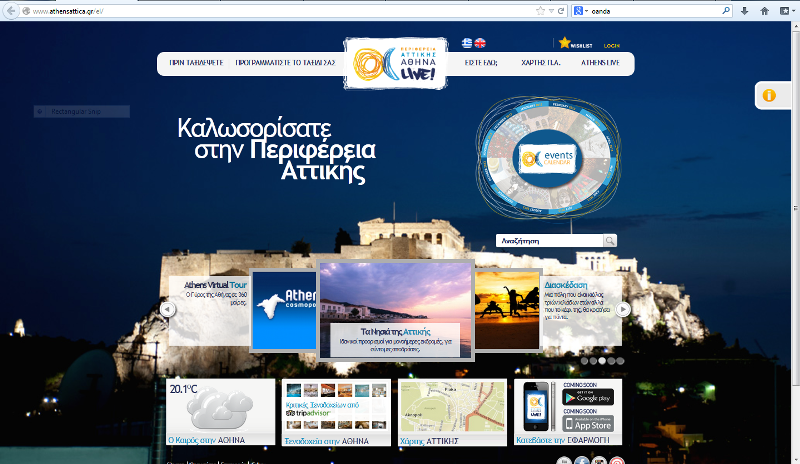
Task: Click inside the Αναζήτηση search field
Action: 548,241
